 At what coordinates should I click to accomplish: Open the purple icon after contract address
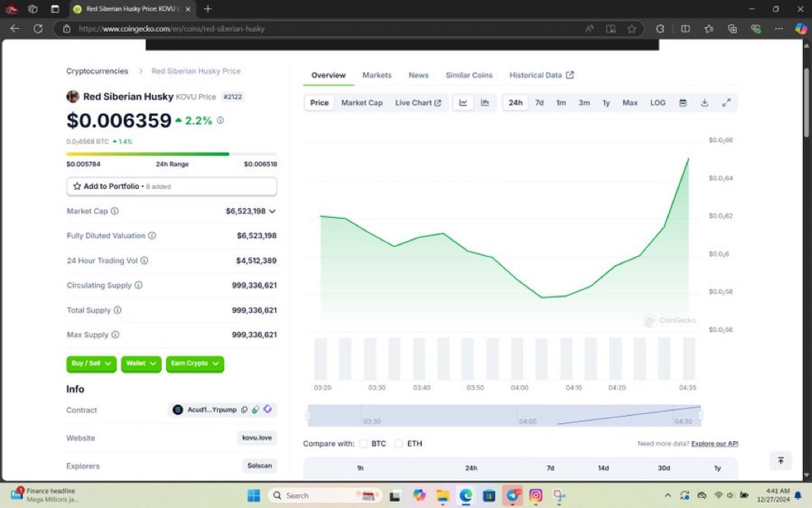pyautogui.click(x=268, y=409)
